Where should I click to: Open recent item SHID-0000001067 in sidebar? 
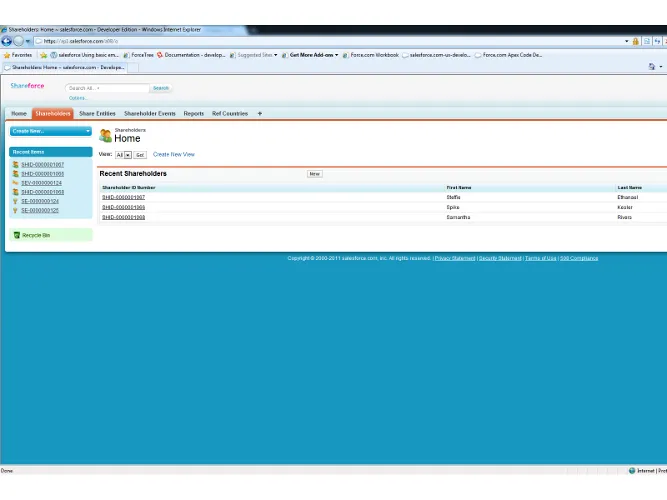(43, 165)
